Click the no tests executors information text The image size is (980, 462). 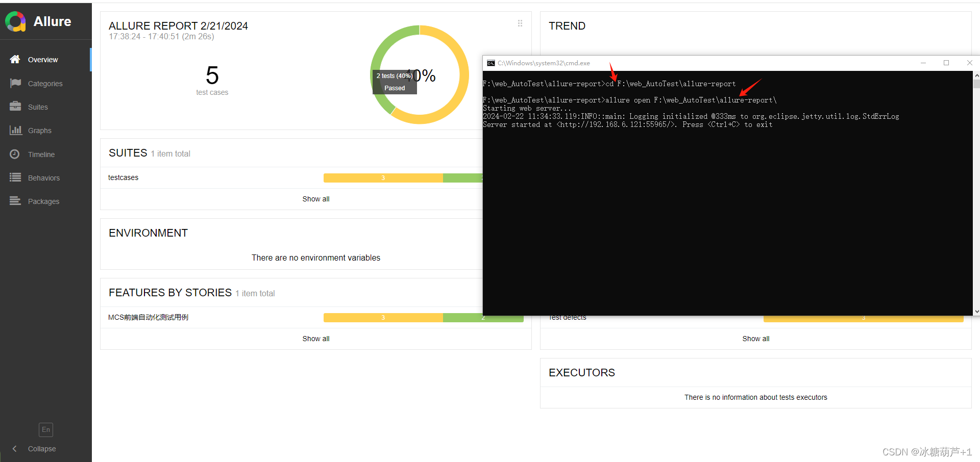[756, 397]
